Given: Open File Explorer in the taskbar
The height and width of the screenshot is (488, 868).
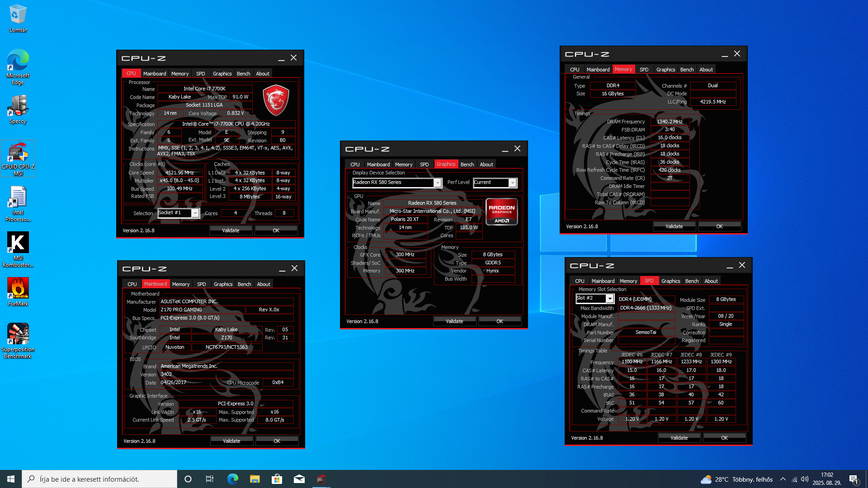Looking at the screenshot, I should [255, 479].
